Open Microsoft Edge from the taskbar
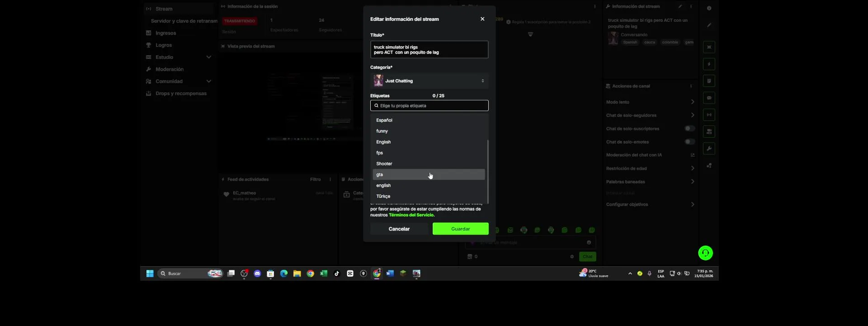Image resolution: width=868 pixels, height=326 pixels. click(x=284, y=273)
